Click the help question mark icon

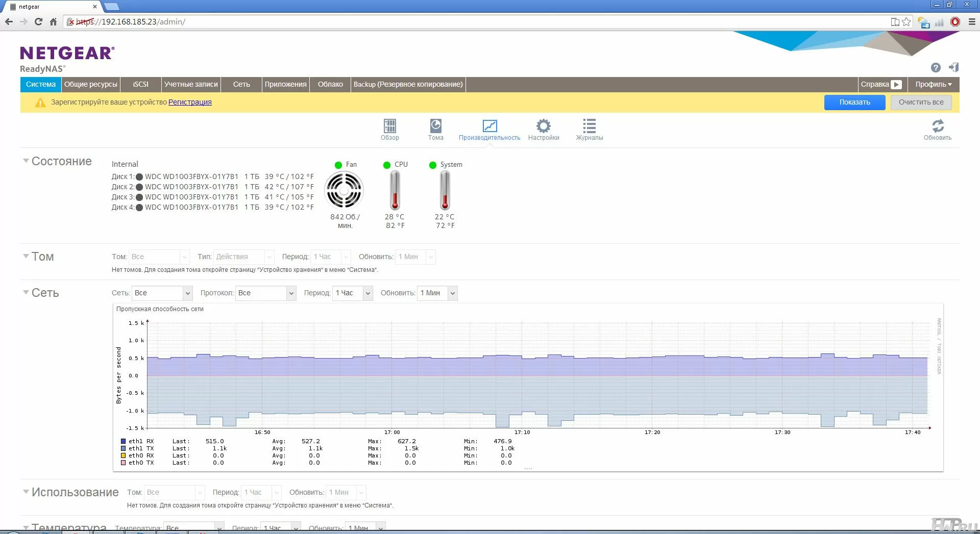(936, 68)
